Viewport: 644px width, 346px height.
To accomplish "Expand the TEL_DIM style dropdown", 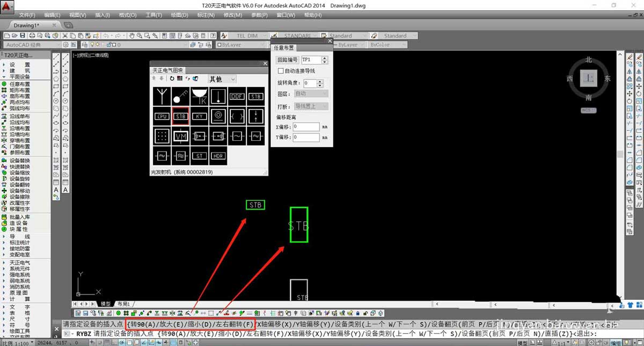I will coord(252,36).
